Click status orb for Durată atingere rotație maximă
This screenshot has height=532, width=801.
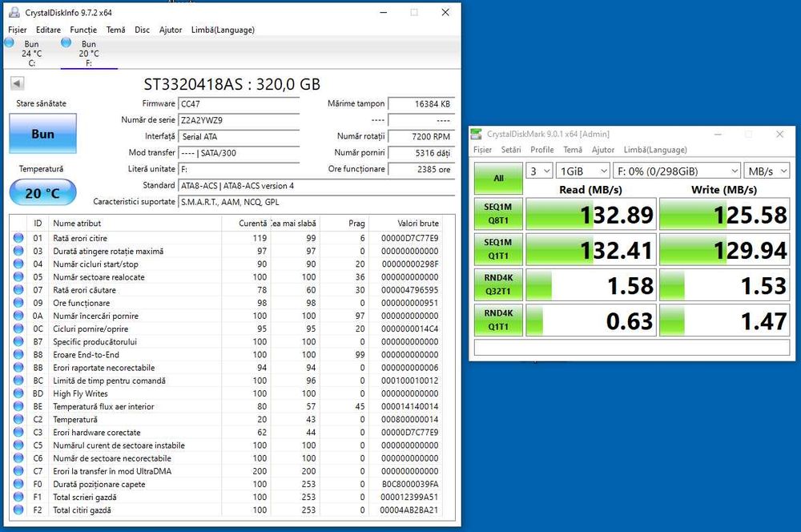(18, 251)
